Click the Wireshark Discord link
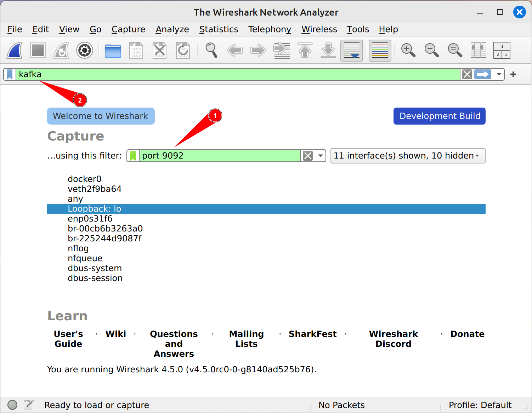 pos(393,339)
